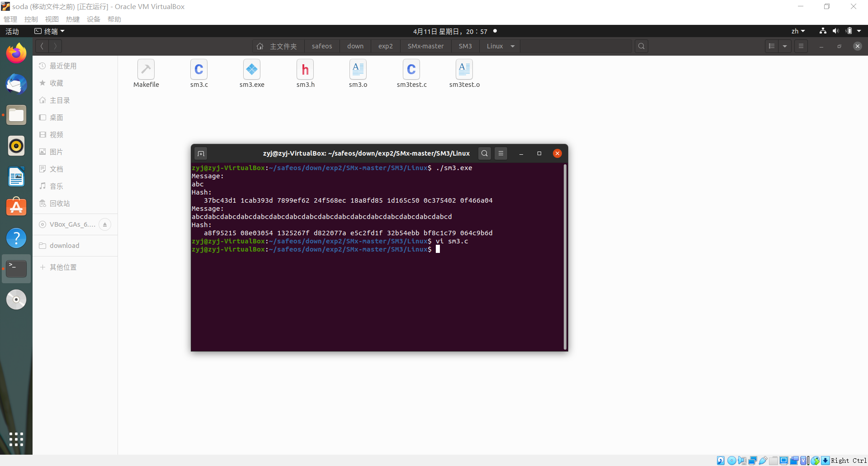Open Ubuntu Software store icon
This screenshot has height=466, width=868.
pyautogui.click(x=16, y=207)
